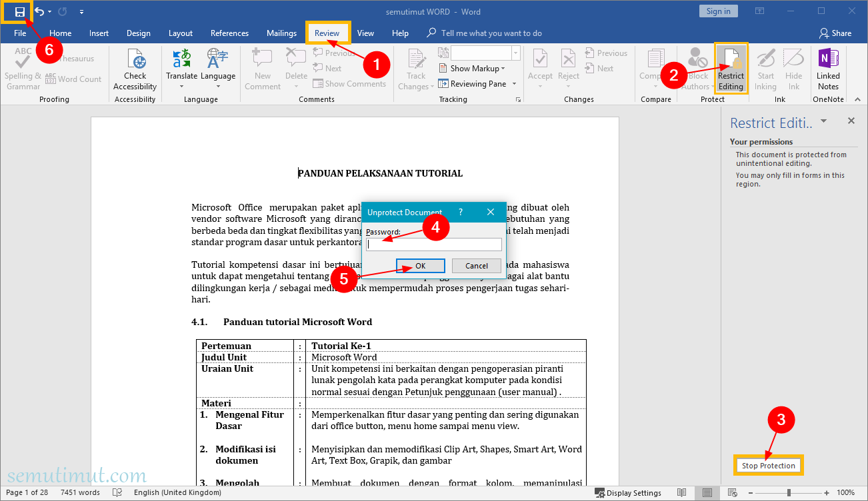Click the zoom slider handle
This screenshot has width=868, height=501.
pyautogui.click(x=789, y=493)
